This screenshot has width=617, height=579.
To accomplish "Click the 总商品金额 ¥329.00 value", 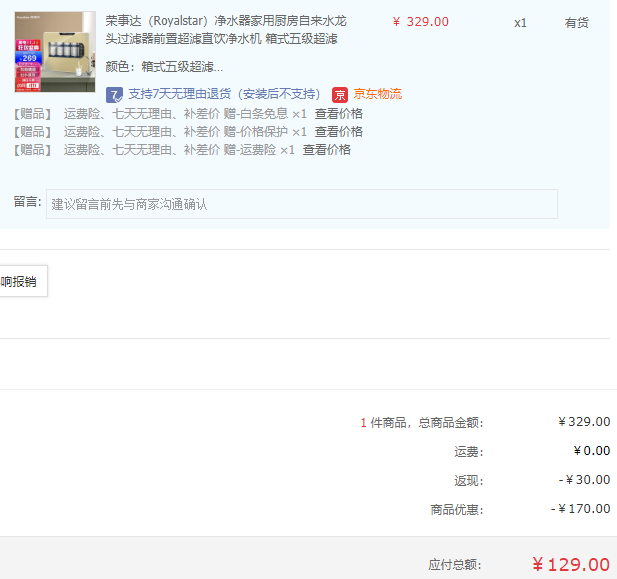I will coord(584,422).
